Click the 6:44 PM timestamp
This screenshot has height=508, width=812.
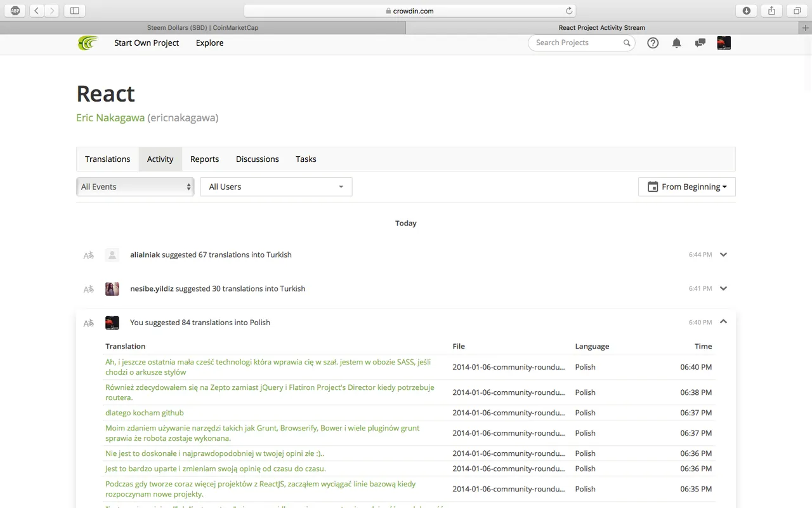[x=700, y=255]
